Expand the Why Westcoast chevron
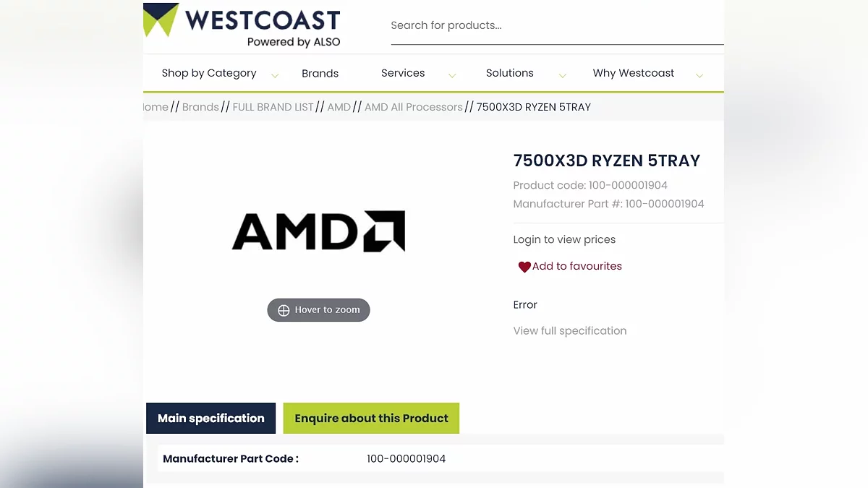 (x=699, y=75)
